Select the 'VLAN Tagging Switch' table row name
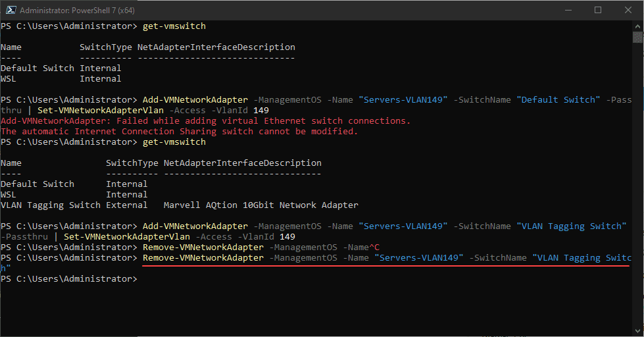644x337 pixels. click(51, 205)
